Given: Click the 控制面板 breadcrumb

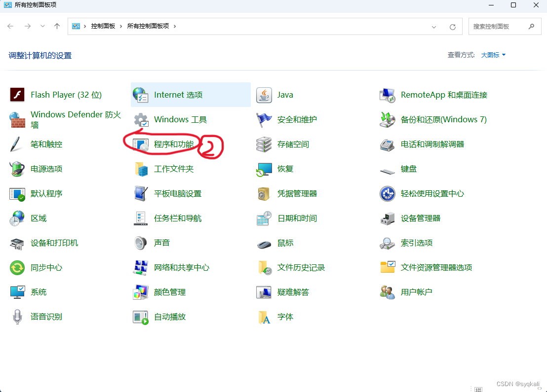Looking at the screenshot, I should coord(103,26).
